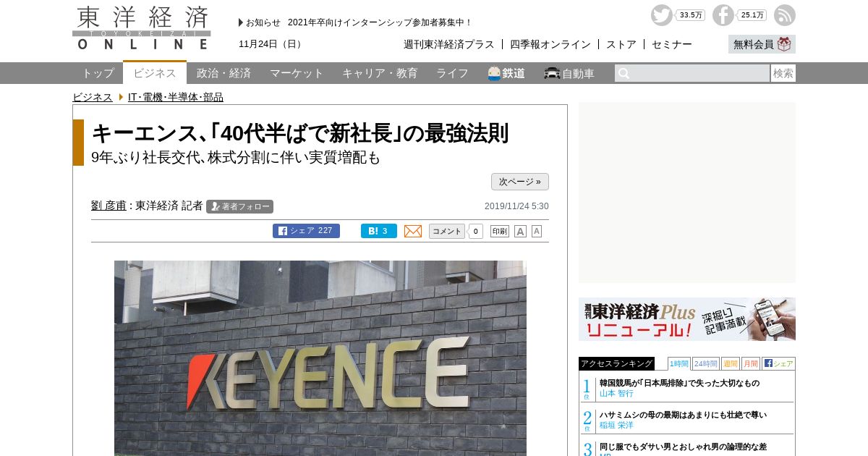Viewport: 868px width, 456px height.
Task: Open the トップ navigation tab
Action: [98, 73]
